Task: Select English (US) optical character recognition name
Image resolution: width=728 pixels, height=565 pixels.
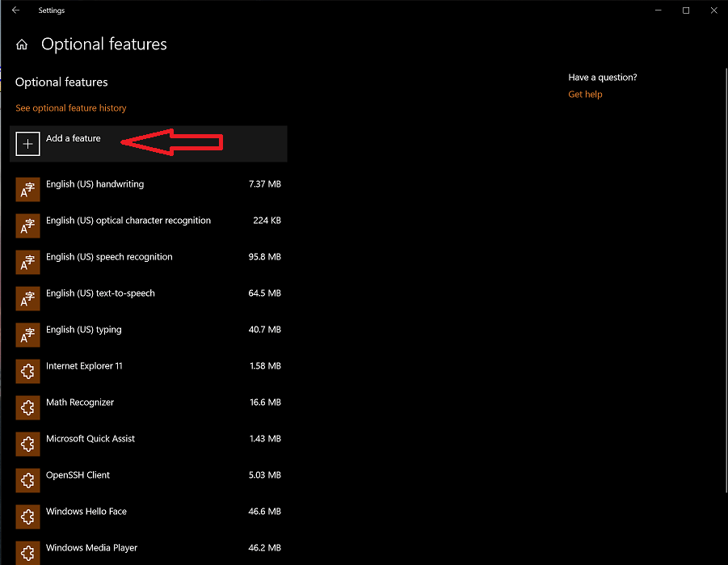Action: pos(128,221)
